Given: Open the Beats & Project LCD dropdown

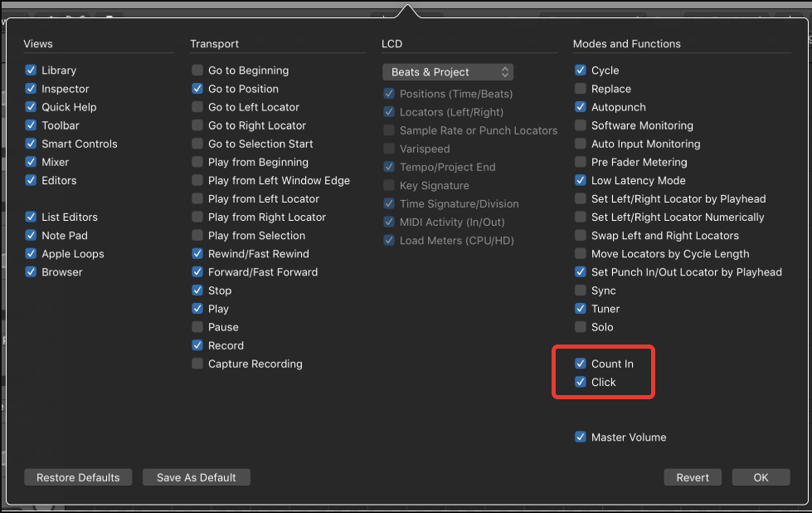Looking at the screenshot, I should (x=447, y=72).
